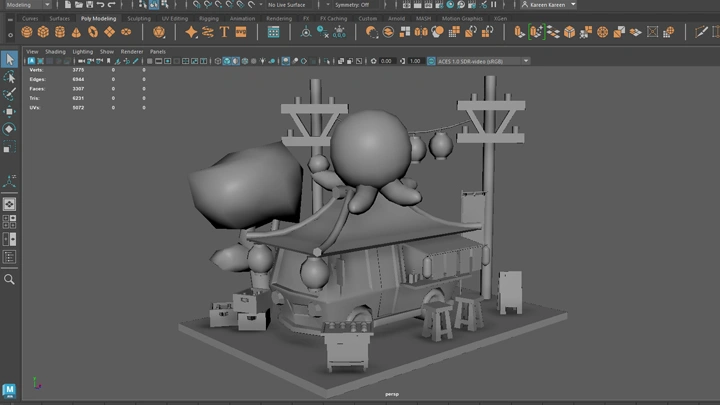
Task: Click the gamma value field showing 1.00
Action: (x=415, y=61)
